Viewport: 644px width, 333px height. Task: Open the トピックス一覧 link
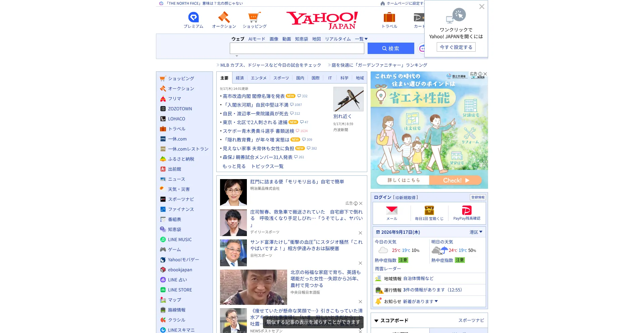tap(267, 166)
